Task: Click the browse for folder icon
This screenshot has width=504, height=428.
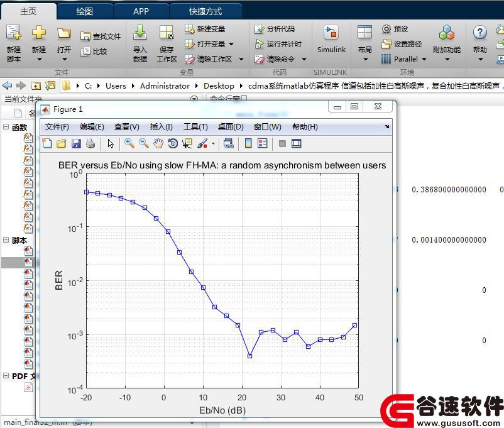Action: point(50,85)
